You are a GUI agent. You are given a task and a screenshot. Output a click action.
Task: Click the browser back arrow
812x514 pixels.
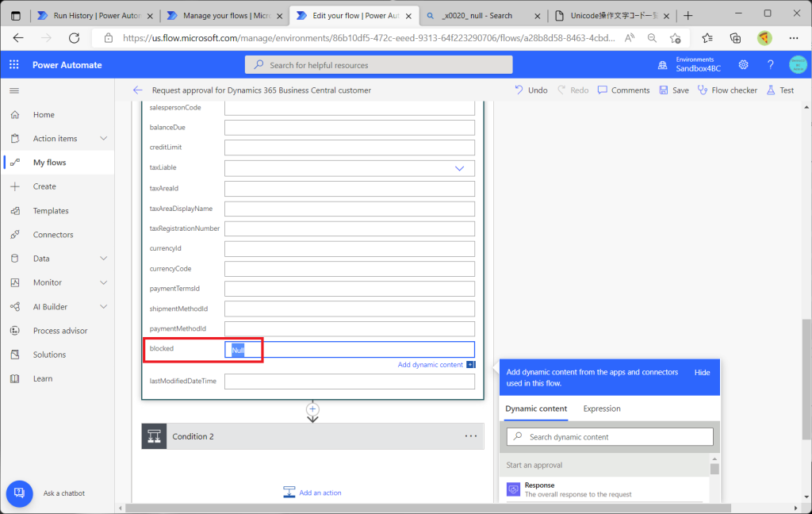tap(18, 38)
